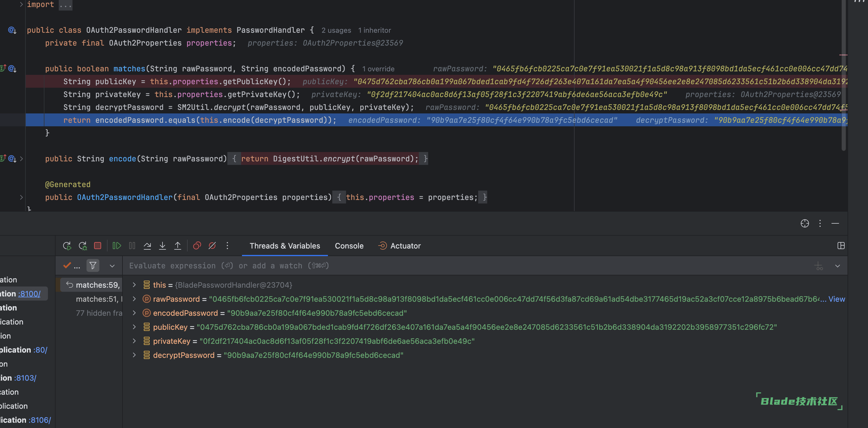Click gutter icon beside matches method
The image size is (868, 428).
(12, 69)
